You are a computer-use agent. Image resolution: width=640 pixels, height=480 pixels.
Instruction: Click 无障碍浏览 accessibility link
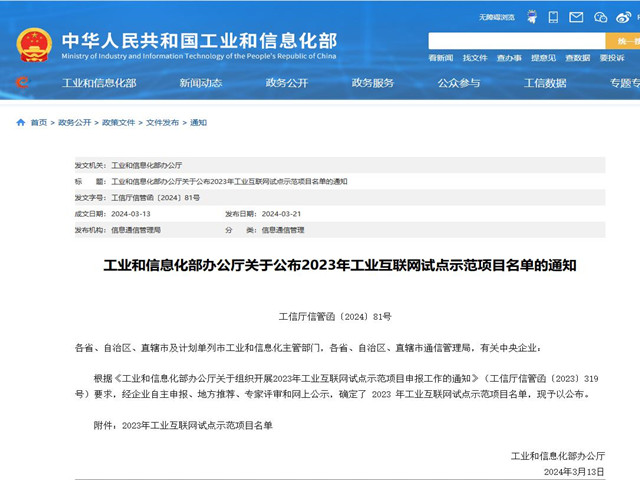pyautogui.click(x=497, y=17)
